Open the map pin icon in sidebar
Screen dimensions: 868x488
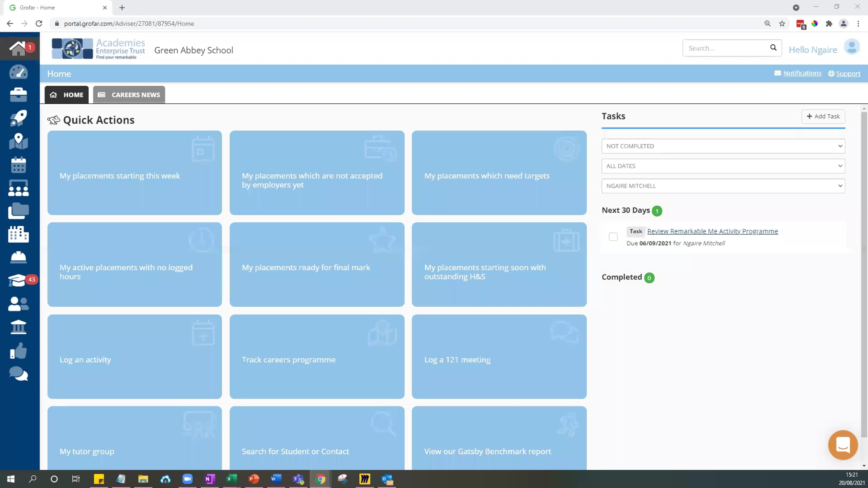[18, 141]
